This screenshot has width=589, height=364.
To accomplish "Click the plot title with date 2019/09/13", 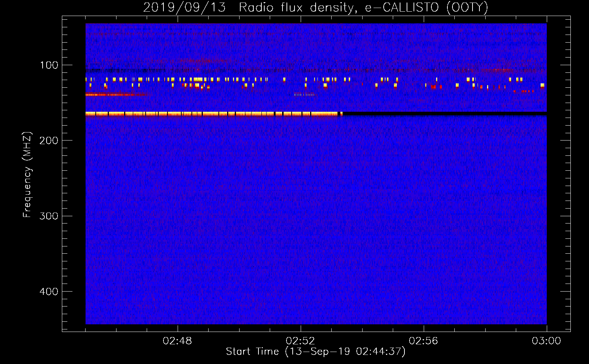I will point(316,7).
